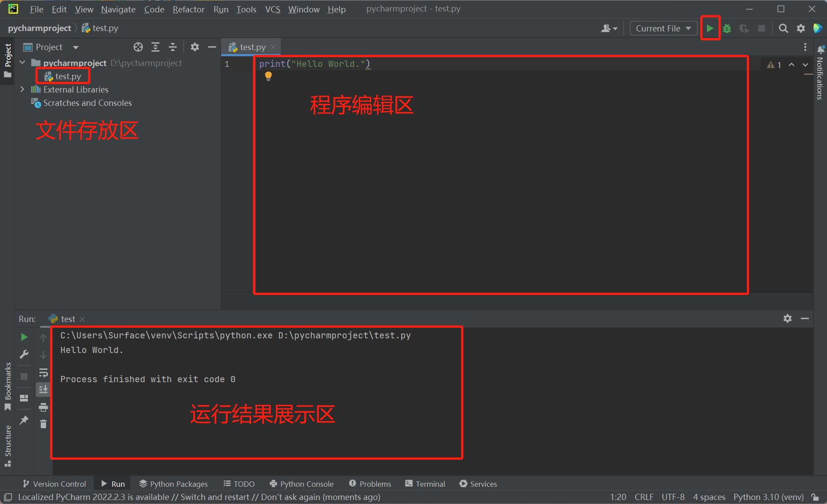The image size is (827, 504).
Task: Start debugging with the bug icon
Action: (727, 28)
